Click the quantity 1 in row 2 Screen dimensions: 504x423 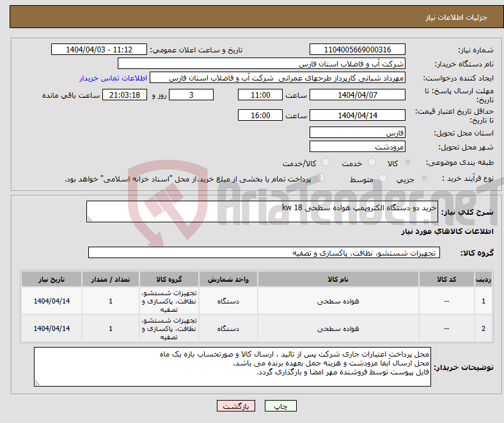click(111, 328)
